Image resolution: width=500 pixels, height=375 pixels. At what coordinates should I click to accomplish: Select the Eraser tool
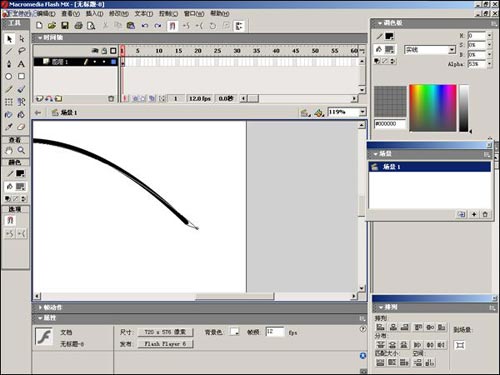[21, 127]
